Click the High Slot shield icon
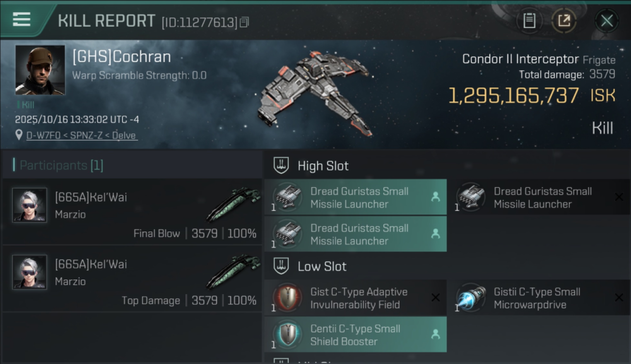 (x=281, y=165)
